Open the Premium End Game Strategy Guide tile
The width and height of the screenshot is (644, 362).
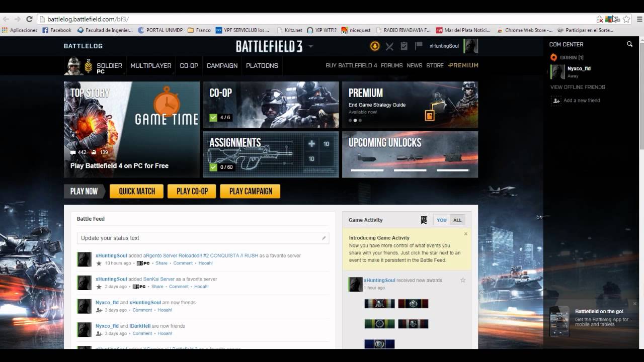(x=410, y=105)
